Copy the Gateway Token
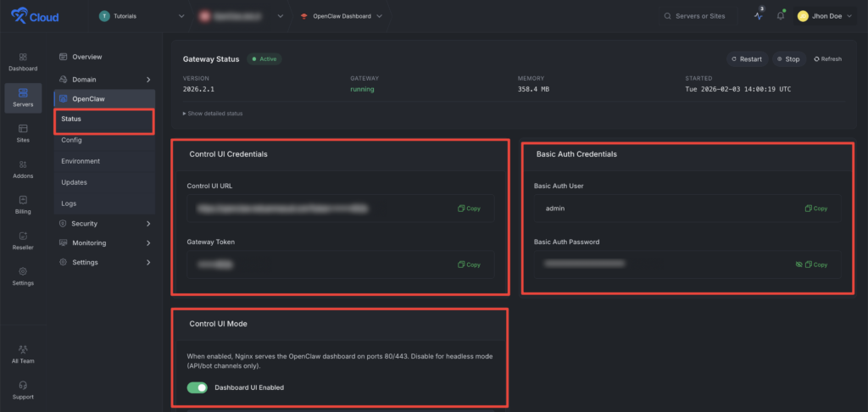The height and width of the screenshot is (412, 868). [x=468, y=264]
